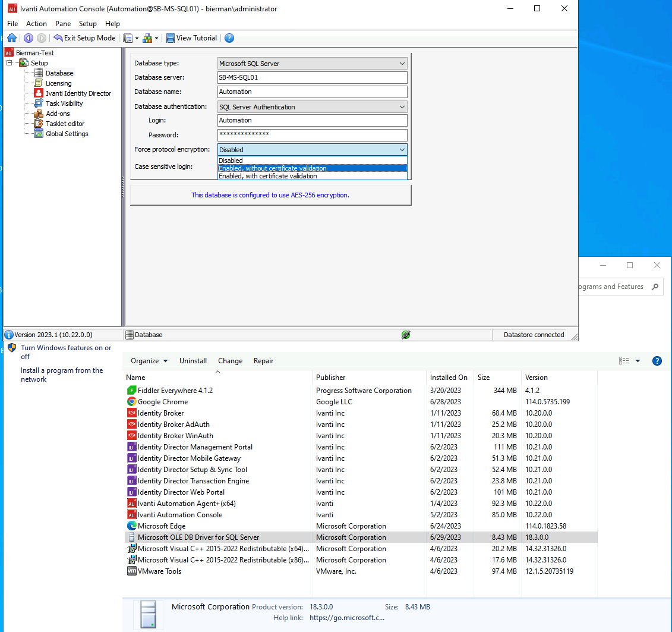Click the Exit Setup Mode button
Viewport: 672px width, 632px height.
click(x=84, y=38)
